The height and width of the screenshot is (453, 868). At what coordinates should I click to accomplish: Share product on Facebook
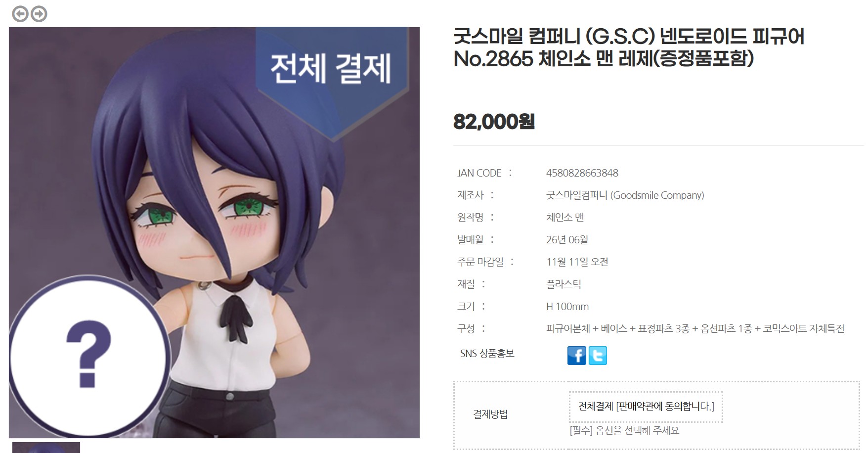576,356
